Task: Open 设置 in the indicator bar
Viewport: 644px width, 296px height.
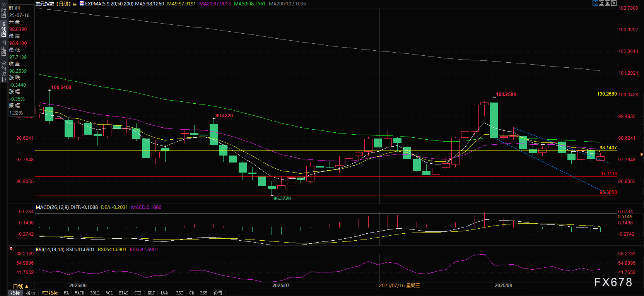Action: coord(218,293)
